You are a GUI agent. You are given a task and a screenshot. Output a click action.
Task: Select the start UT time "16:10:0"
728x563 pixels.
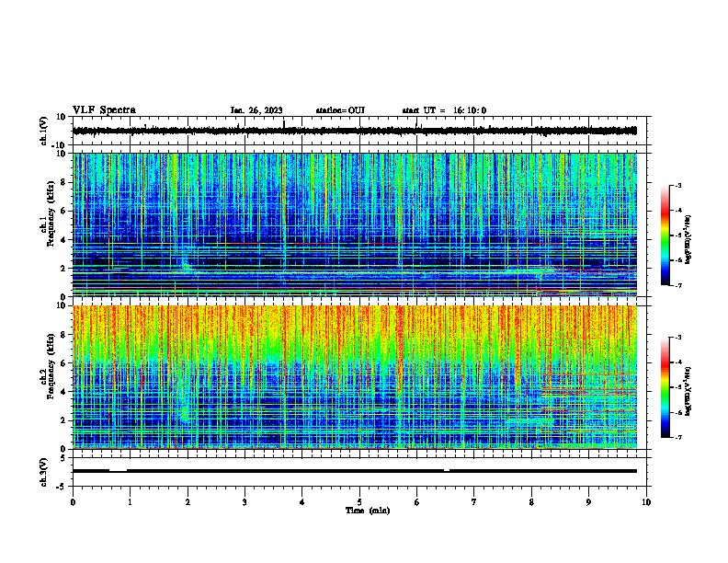(x=470, y=110)
